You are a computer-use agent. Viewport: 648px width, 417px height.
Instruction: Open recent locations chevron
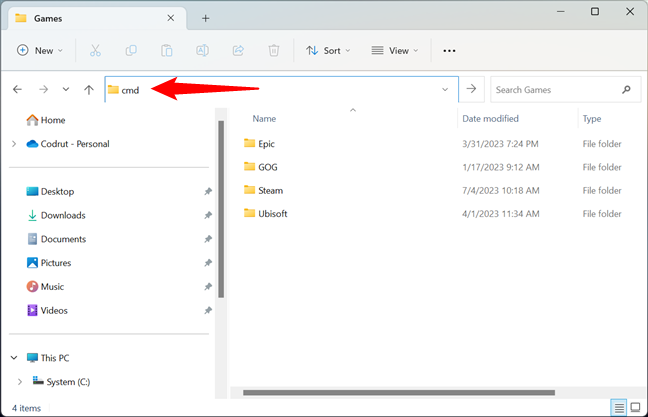pyautogui.click(x=66, y=89)
